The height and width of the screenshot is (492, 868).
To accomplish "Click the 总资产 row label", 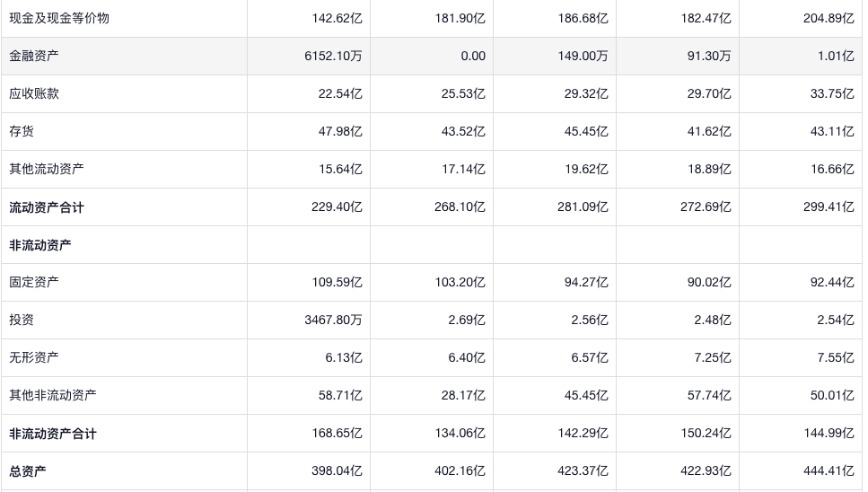I will pyautogui.click(x=28, y=471).
